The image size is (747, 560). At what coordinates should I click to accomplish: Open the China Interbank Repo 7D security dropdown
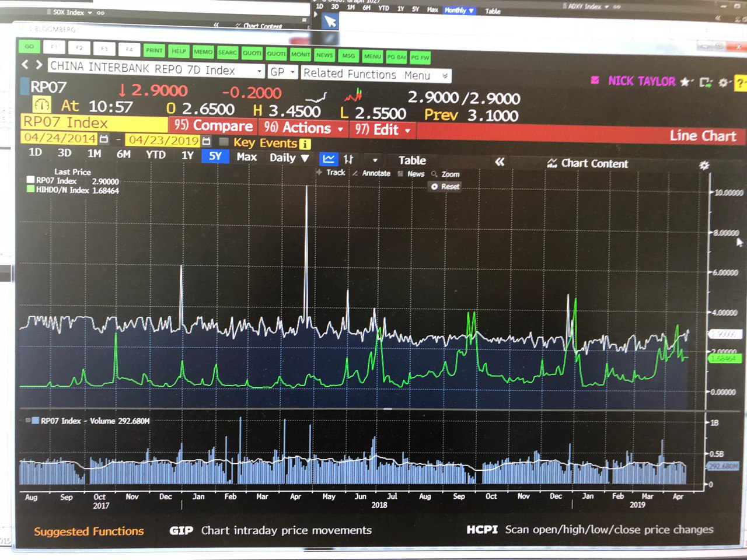[260, 71]
